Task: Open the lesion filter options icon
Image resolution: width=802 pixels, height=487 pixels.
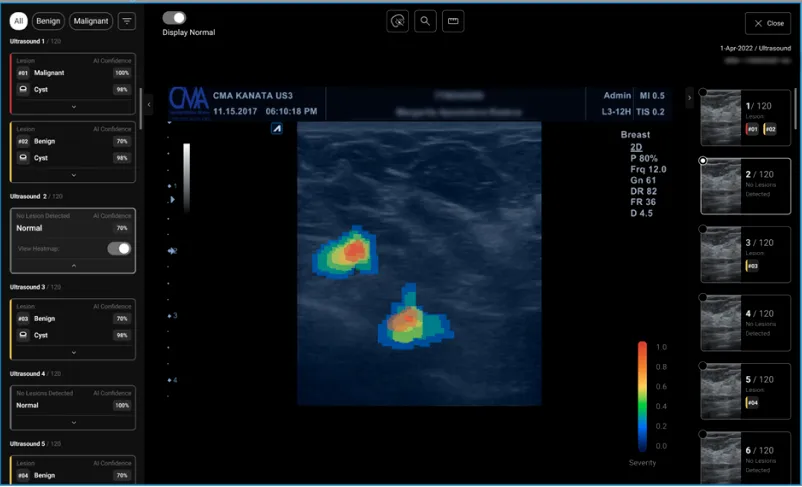Action: (x=127, y=20)
